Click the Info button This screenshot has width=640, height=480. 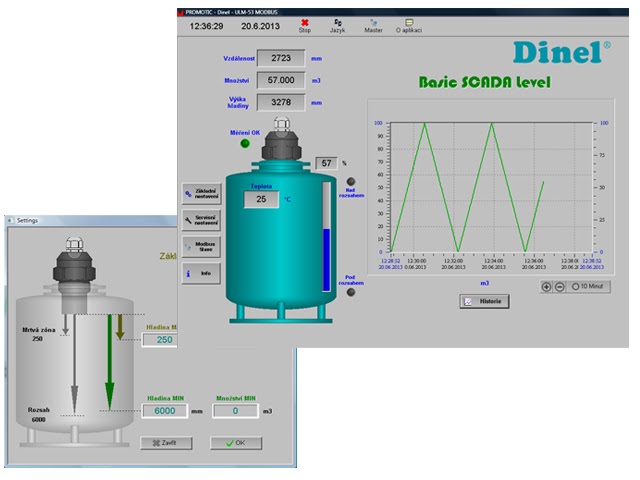coord(201,273)
